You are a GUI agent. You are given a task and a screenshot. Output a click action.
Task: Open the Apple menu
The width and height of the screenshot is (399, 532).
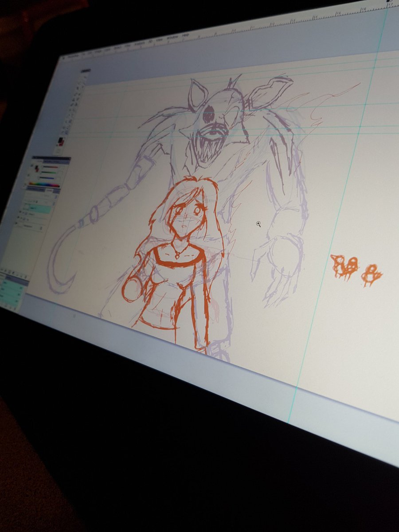tap(63, 58)
